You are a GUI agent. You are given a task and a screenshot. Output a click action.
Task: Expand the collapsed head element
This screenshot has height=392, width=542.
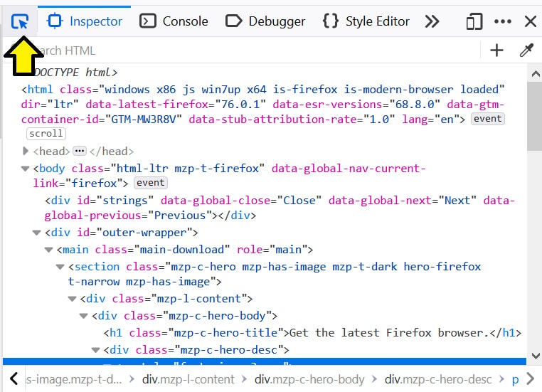pos(26,151)
